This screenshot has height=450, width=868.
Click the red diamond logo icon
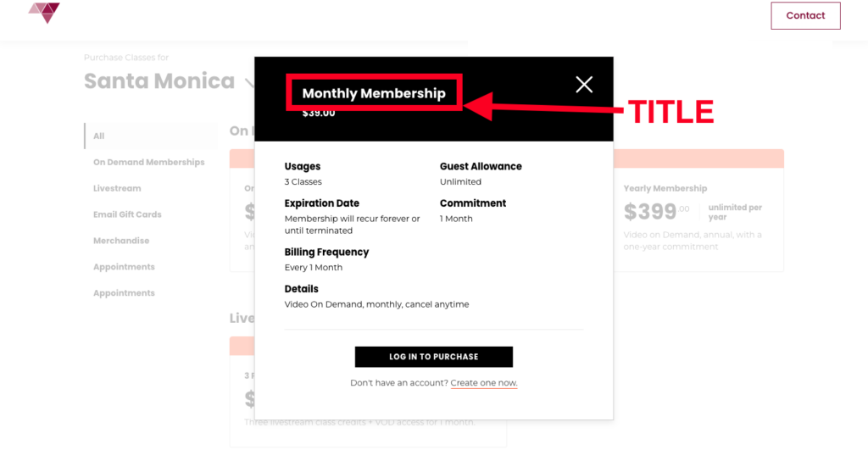[44, 12]
